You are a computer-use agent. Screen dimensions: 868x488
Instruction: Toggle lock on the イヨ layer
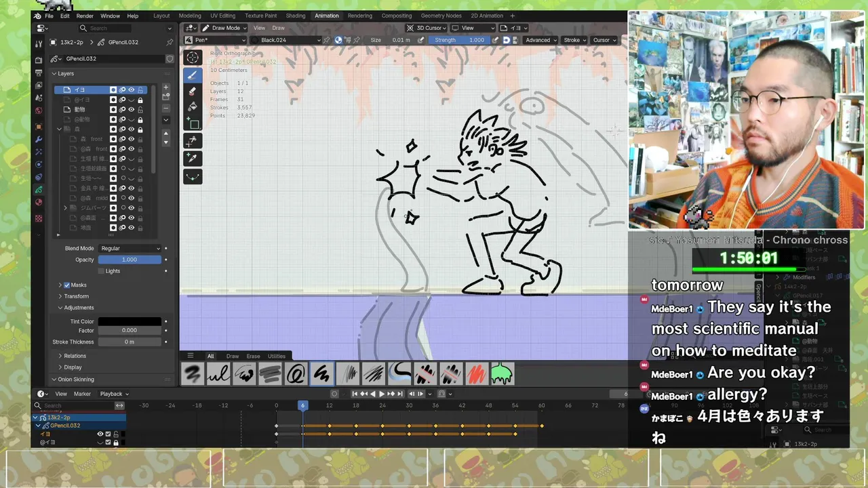pos(140,89)
